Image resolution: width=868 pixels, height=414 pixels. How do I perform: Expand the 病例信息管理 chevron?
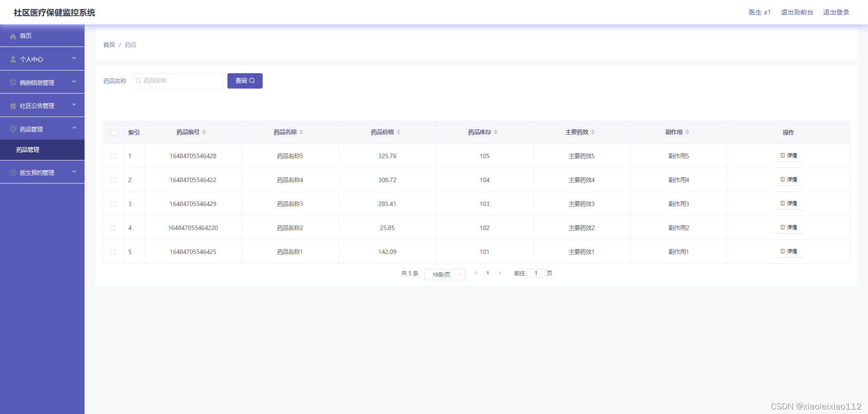(x=74, y=82)
